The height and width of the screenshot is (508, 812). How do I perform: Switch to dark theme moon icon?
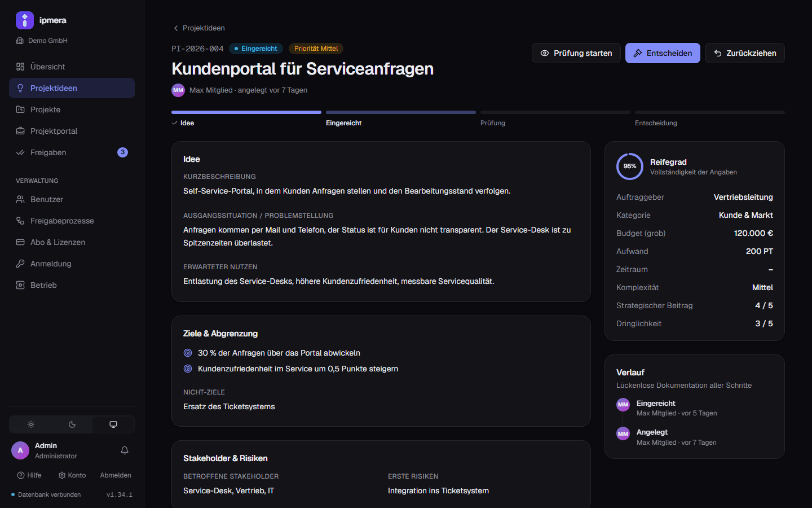point(72,424)
